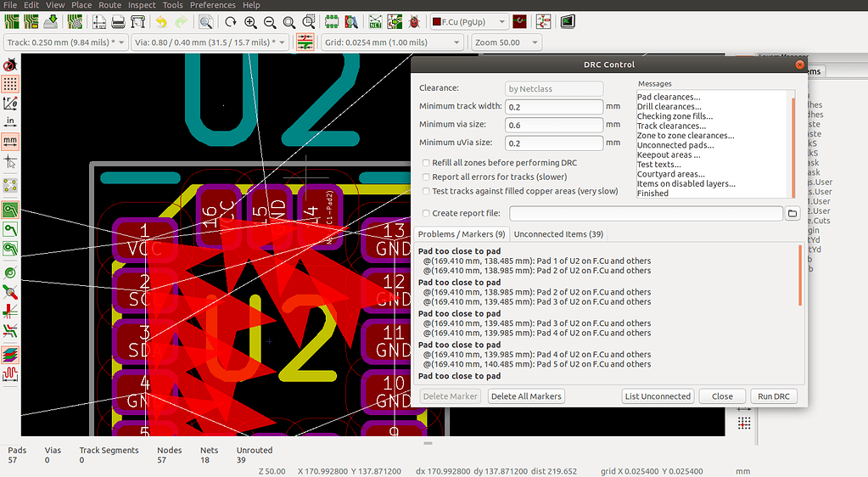
Task: Click the Minimum track width field
Action: click(553, 106)
